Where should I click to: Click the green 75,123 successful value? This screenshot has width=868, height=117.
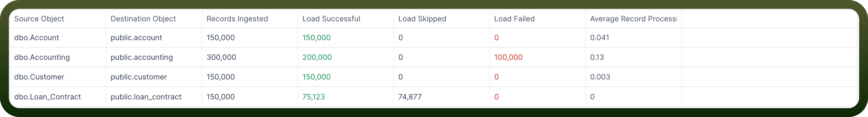(x=313, y=97)
